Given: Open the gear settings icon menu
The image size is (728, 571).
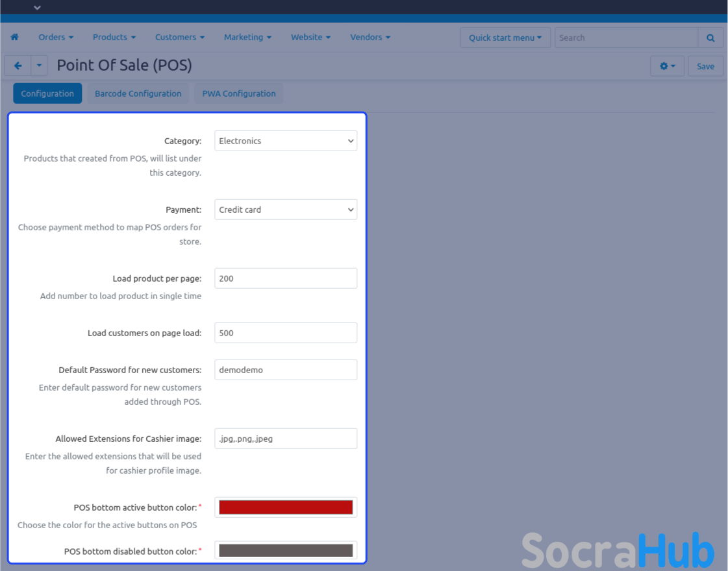Looking at the screenshot, I should [x=667, y=66].
